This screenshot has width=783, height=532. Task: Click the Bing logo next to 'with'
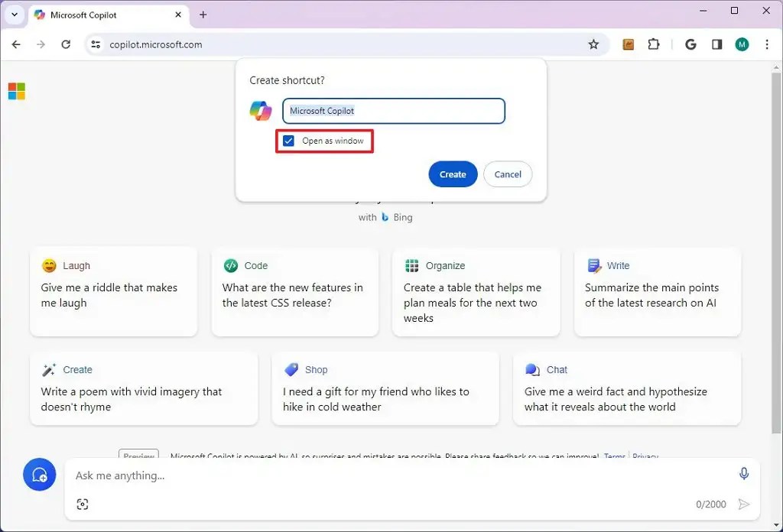click(385, 217)
